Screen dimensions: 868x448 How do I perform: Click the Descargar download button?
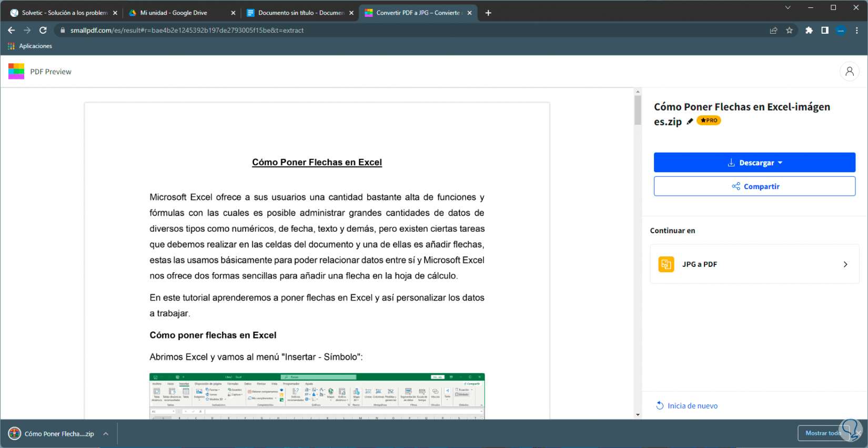(x=754, y=163)
